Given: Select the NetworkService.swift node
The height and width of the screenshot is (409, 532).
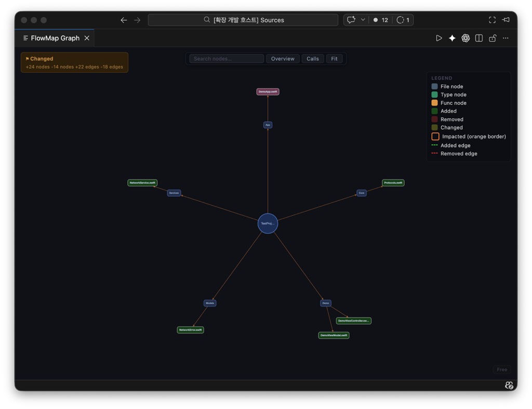Looking at the screenshot, I should click(x=142, y=183).
